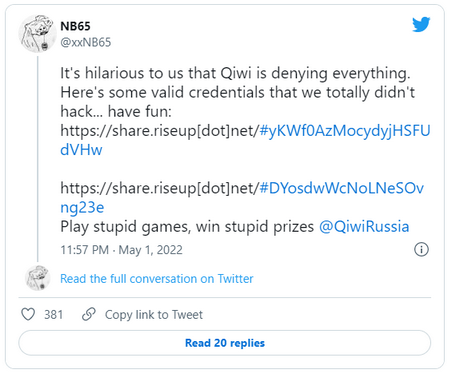Viewport: 452px width, 374px height.
Task: Click NB65 profile avatar at top
Action: (x=37, y=33)
